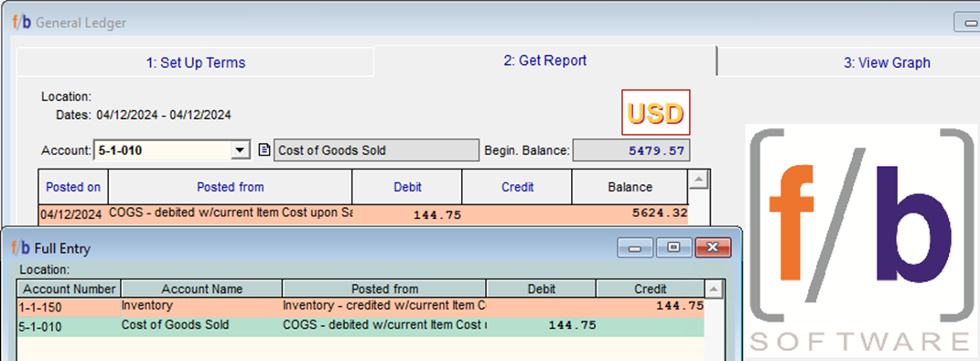Click the Debit header in General Ledger table
The image size is (980, 361).
pos(407,186)
